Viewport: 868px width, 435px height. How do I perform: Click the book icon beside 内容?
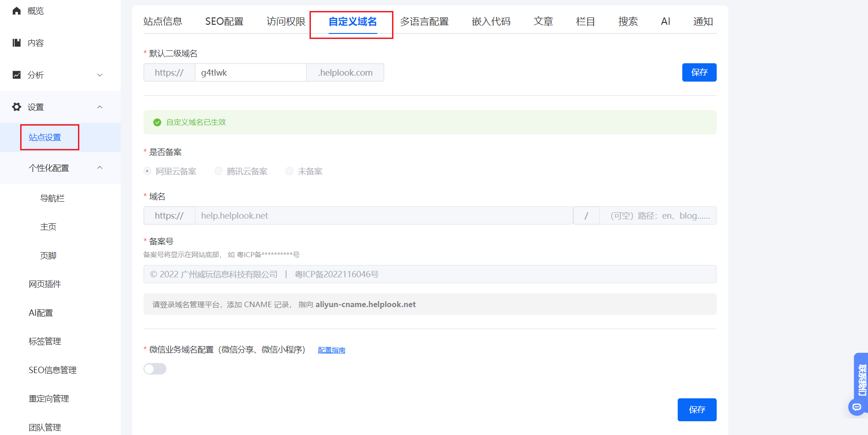click(17, 43)
